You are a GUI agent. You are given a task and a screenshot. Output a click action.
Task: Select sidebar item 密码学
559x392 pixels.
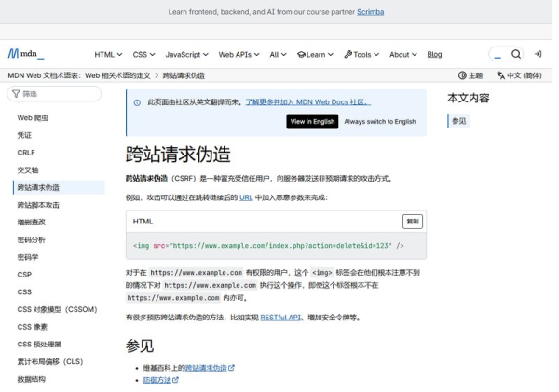point(28,257)
